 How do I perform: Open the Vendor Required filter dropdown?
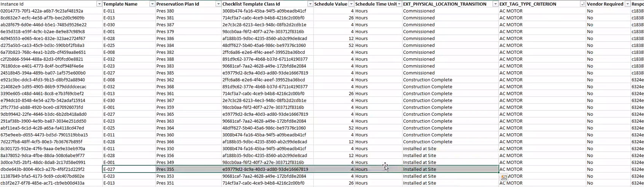pyautogui.click(x=628, y=4)
